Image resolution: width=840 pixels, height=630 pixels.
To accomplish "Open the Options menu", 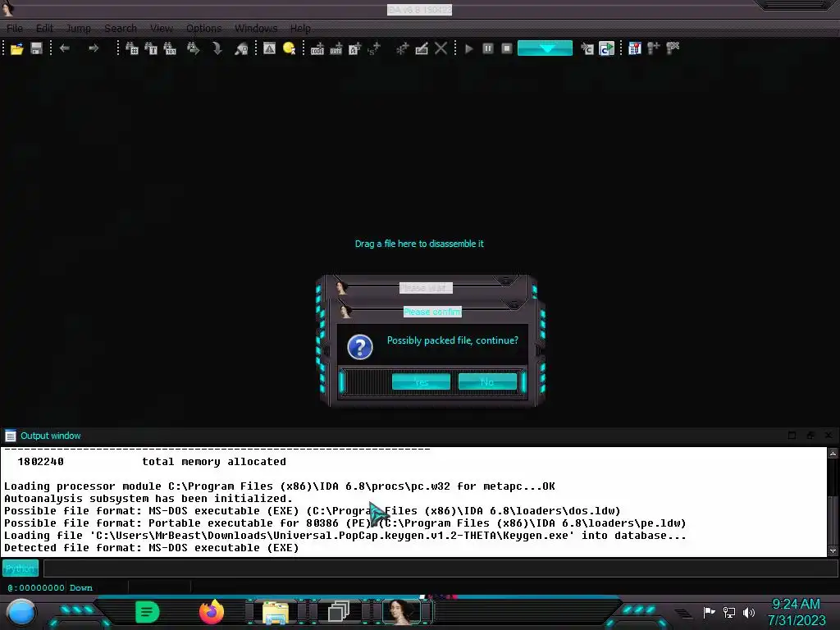I will tap(203, 29).
